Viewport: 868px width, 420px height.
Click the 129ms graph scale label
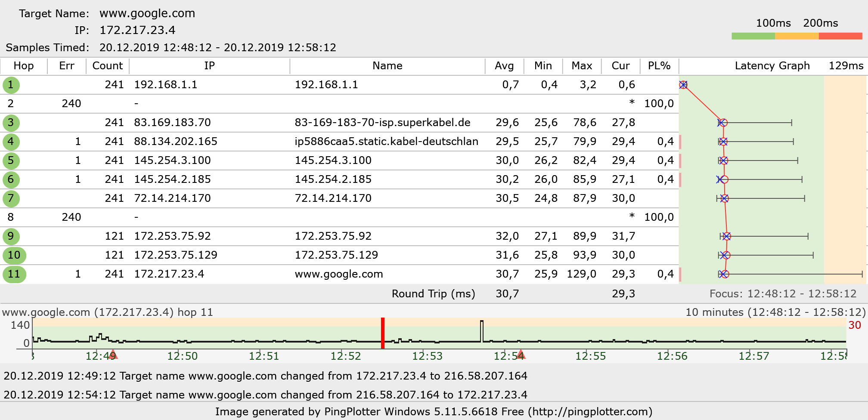click(846, 66)
